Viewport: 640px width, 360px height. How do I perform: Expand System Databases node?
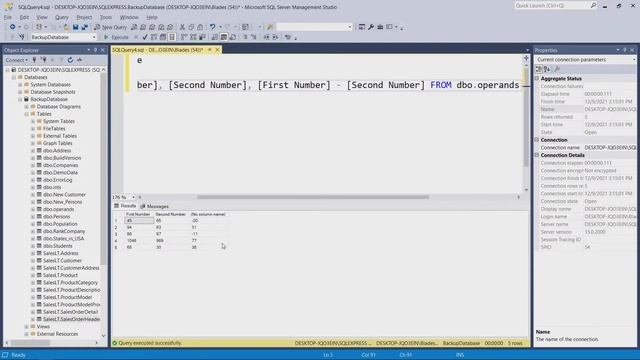pyautogui.click(x=20, y=84)
